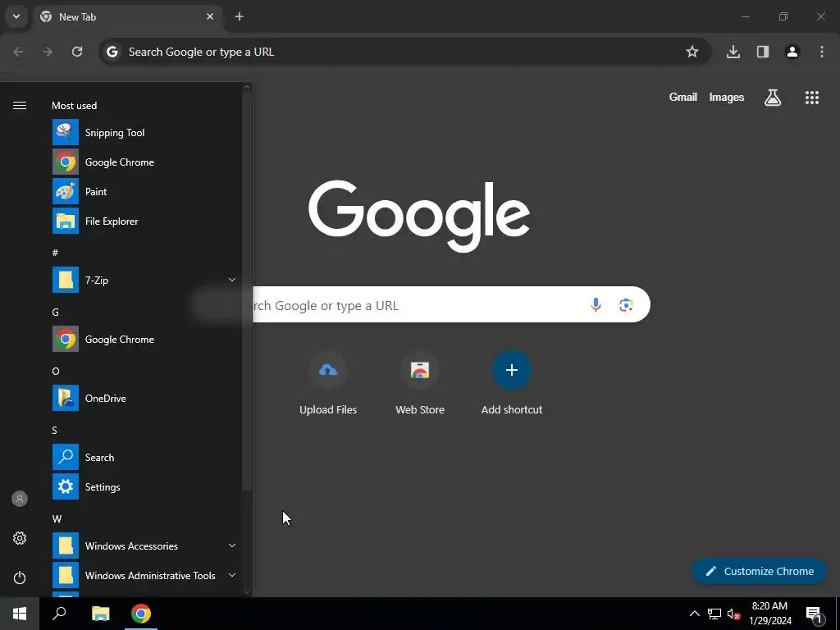Open muted volume tray icon
This screenshot has height=630, width=840.
733,614
